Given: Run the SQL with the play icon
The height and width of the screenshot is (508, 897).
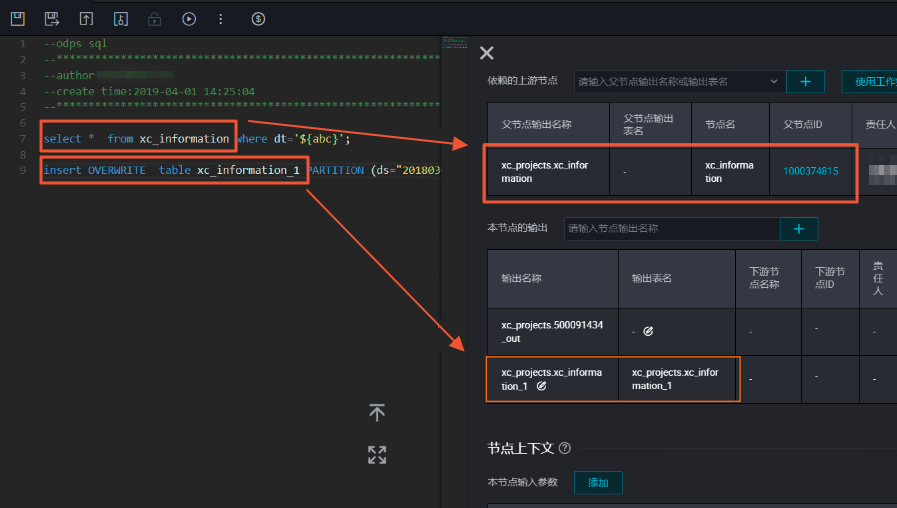Looking at the screenshot, I should 189,19.
